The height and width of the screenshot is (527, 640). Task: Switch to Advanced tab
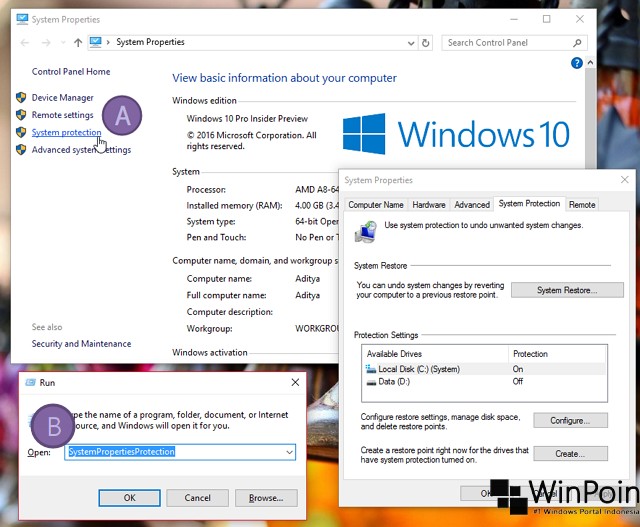(472, 205)
